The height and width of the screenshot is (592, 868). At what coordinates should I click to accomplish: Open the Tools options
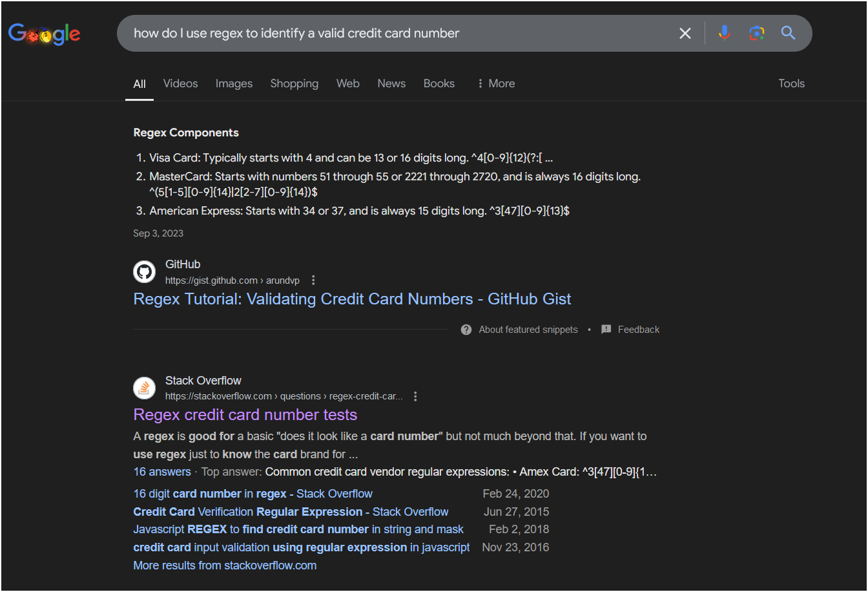(792, 83)
